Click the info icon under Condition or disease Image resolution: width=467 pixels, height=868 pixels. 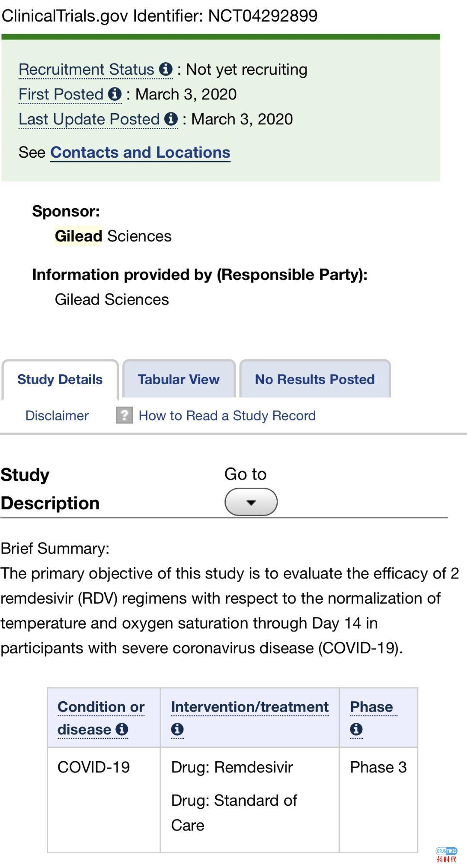(x=122, y=729)
